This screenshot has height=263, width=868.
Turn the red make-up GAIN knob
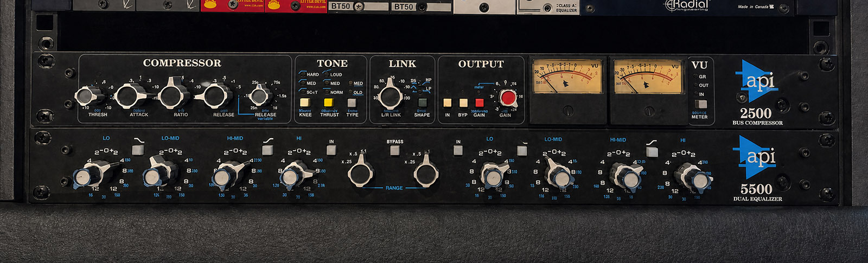[x=508, y=98]
